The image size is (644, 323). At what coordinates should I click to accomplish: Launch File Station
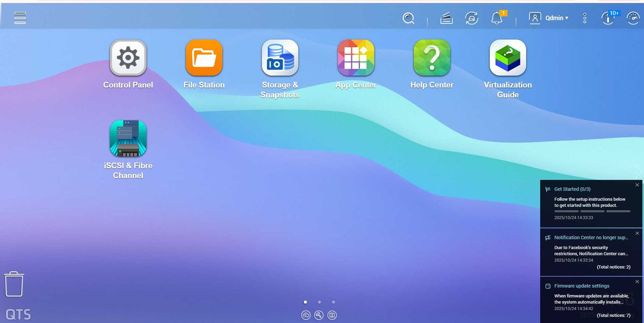point(204,58)
